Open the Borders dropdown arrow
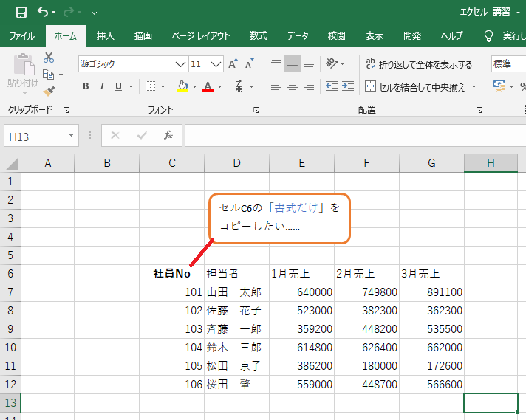Screen dimensions: 526x420 (163, 87)
